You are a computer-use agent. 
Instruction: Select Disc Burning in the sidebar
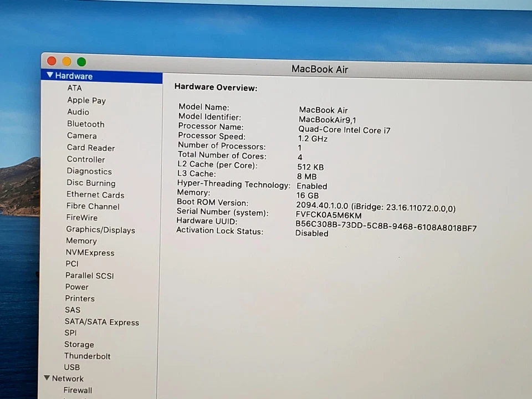pos(91,183)
